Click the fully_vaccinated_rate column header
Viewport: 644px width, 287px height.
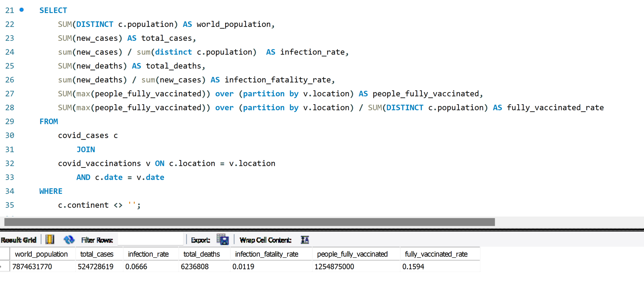(436, 254)
